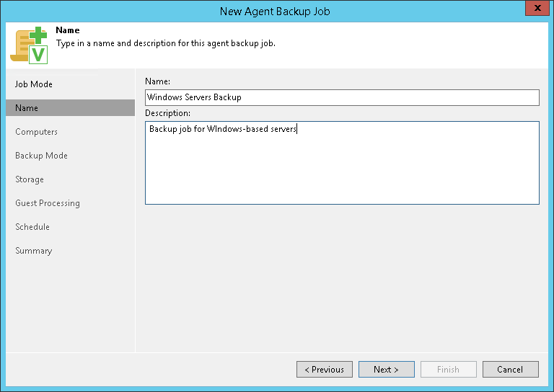Jump to the Storage step
The width and height of the screenshot is (554, 392).
30,179
